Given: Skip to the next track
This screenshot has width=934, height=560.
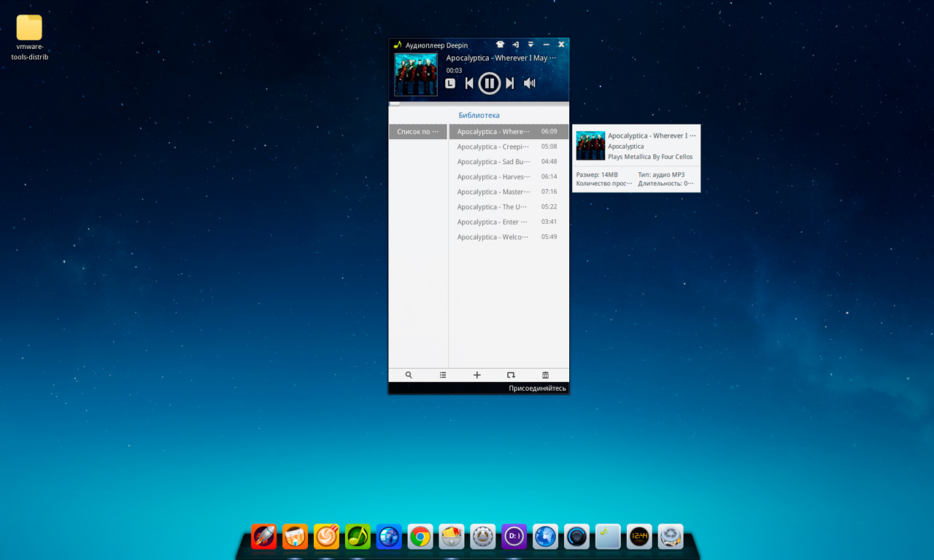Looking at the screenshot, I should [x=510, y=83].
